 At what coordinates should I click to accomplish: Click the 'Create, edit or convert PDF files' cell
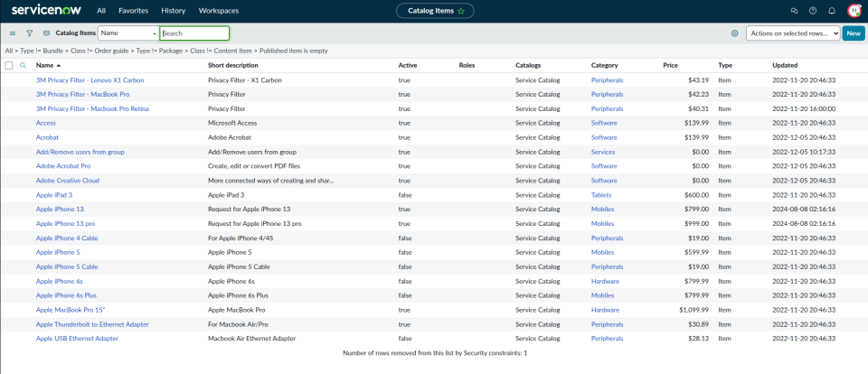pyautogui.click(x=254, y=166)
